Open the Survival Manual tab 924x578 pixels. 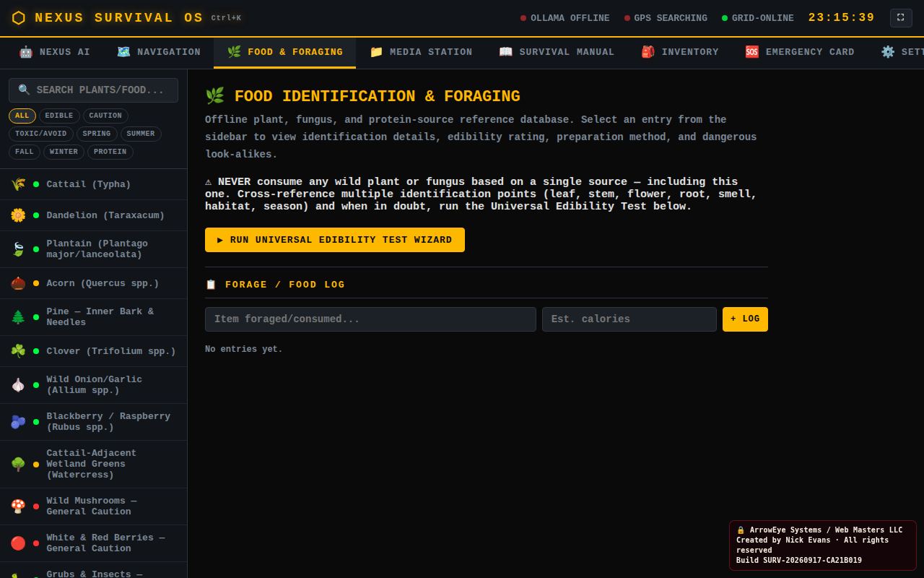pyautogui.click(x=557, y=52)
